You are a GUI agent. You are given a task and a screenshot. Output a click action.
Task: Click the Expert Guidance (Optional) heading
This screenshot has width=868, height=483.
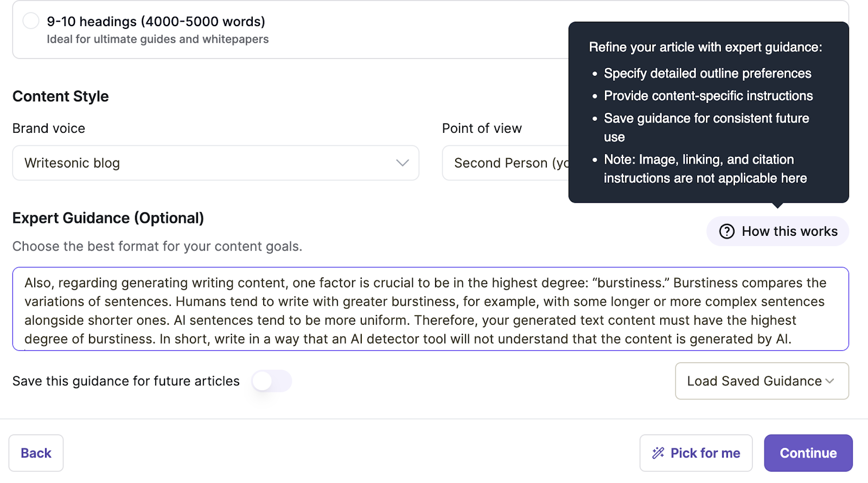pos(108,218)
